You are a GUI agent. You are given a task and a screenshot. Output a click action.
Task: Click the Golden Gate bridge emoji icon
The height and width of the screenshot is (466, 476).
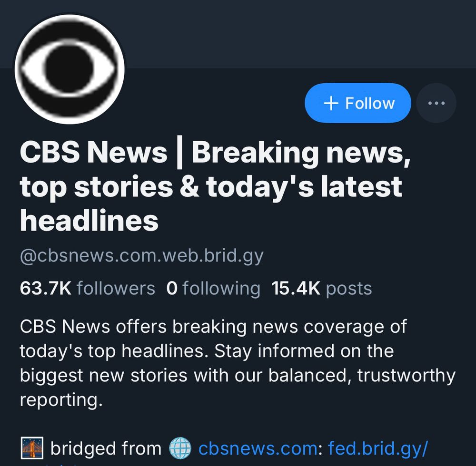pyautogui.click(x=32, y=448)
